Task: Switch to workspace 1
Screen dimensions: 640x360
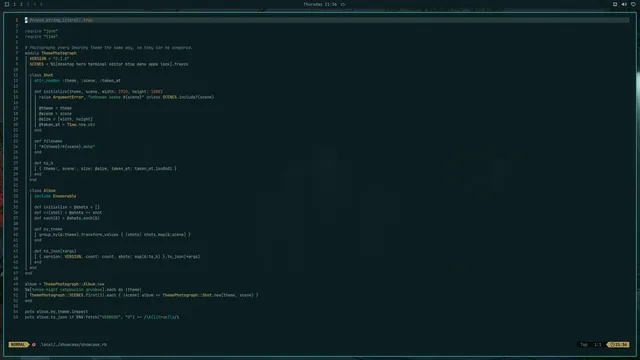Action: [x=14, y=4]
